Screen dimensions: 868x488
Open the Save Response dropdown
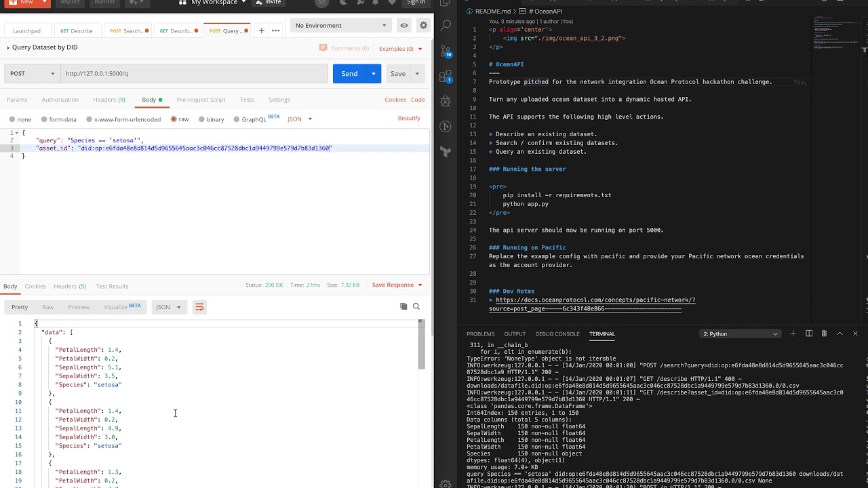397,285
